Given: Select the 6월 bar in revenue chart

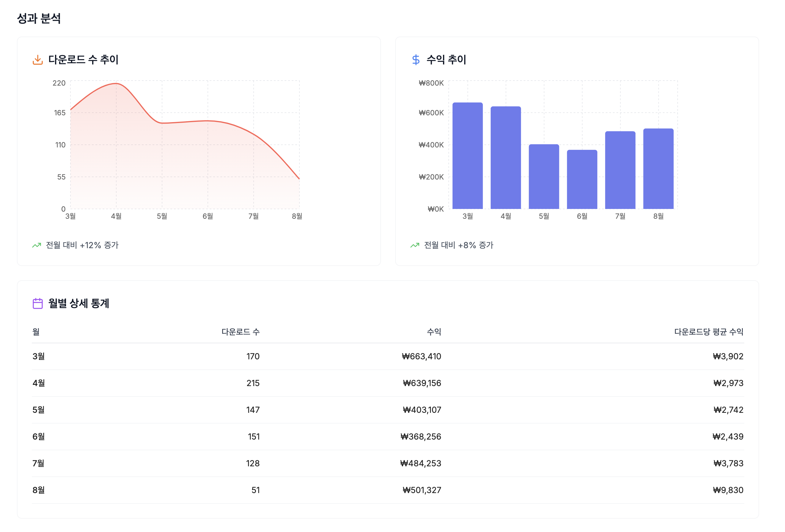Looking at the screenshot, I should click(x=582, y=180).
